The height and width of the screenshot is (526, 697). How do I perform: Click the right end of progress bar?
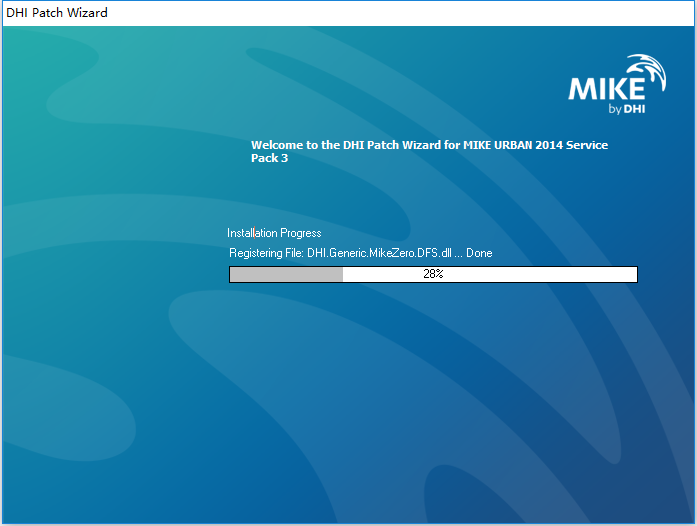point(635,274)
